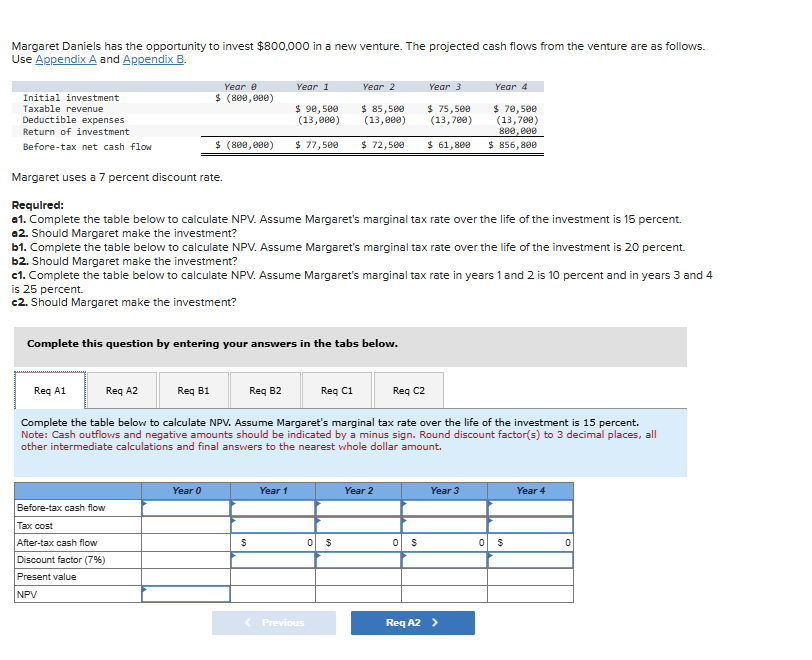Click the red Note rounding instructions text
Image resolution: width=812 pixels, height=660 pixels.
(339, 440)
